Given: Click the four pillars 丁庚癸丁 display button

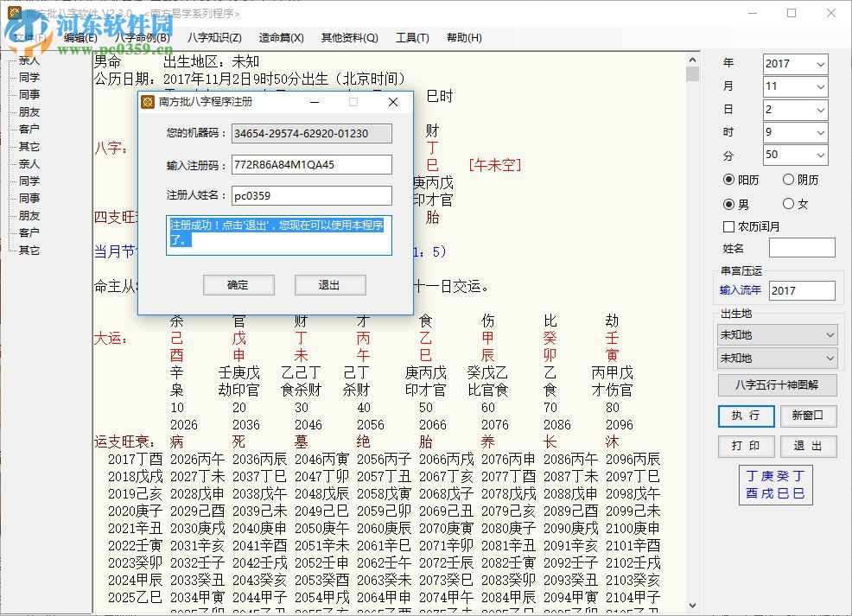Looking at the screenshot, I should [775, 485].
